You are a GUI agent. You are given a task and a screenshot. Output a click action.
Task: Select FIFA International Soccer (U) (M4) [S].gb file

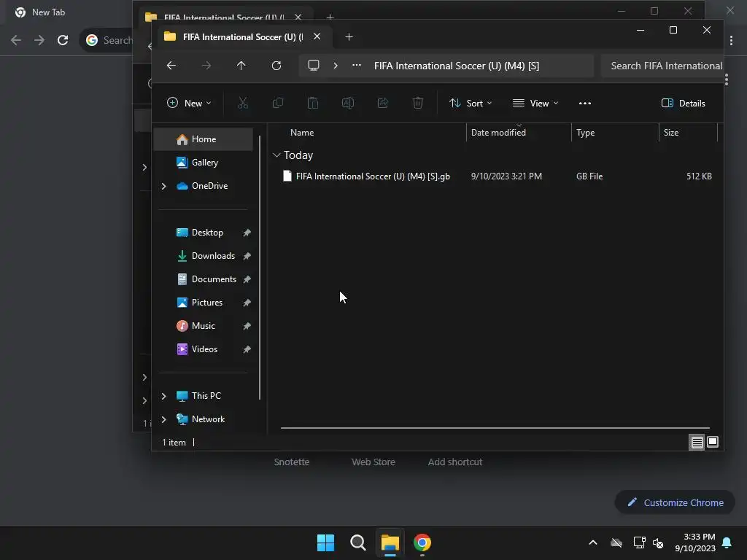(x=373, y=176)
